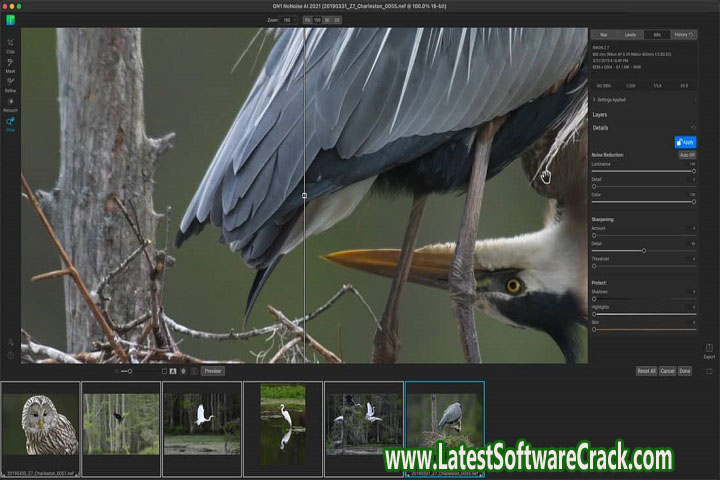Select the View zoom tool
The image size is (720, 480).
(10, 124)
